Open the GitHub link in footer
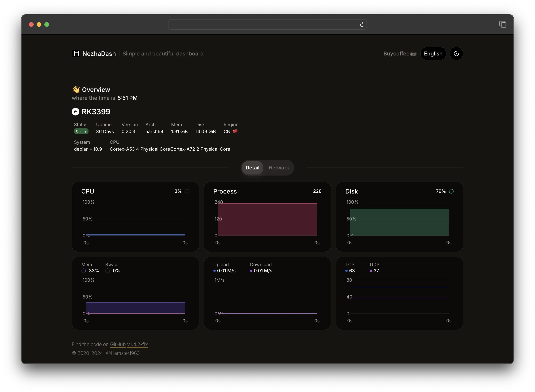Screen dimensions: 535x392 [118, 344]
